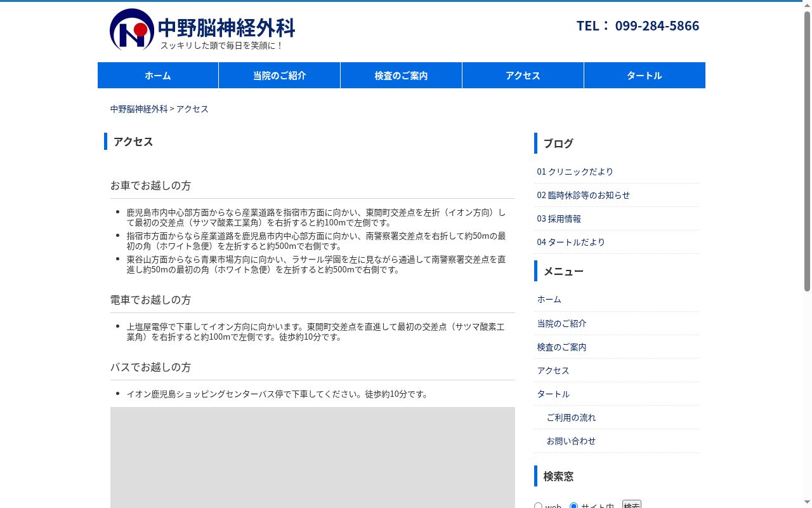The image size is (812, 508).
Task: Choose アクセス in the blue navigation bar
Action: [523, 75]
